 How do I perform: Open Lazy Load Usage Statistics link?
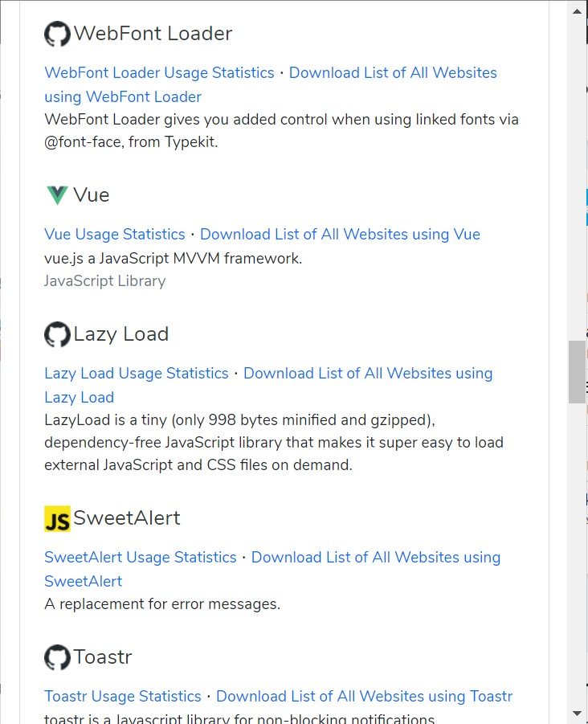[x=136, y=374]
